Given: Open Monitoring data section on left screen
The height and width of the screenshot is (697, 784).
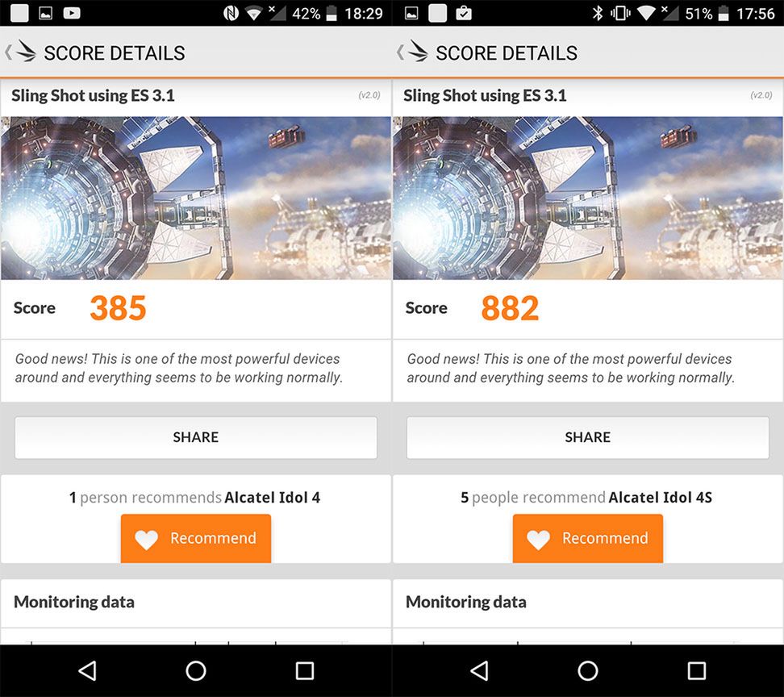Looking at the screenshot, I should pos(196,603).
